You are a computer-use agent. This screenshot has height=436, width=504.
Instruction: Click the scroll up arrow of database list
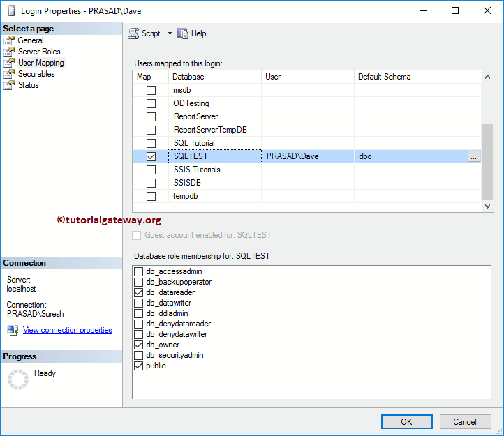point(488,77)
